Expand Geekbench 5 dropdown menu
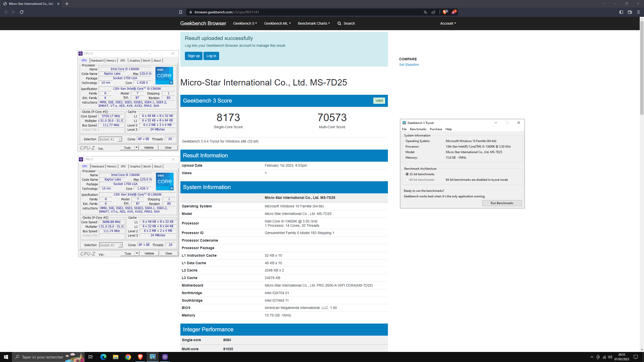The height and width of the screenshot is (362, 644). tap(245, 23)
